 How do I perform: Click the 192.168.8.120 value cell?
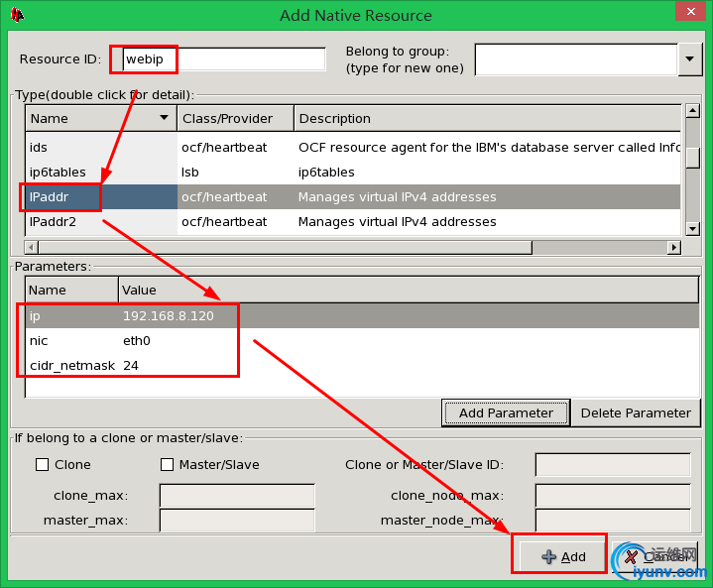coord(169,316)
